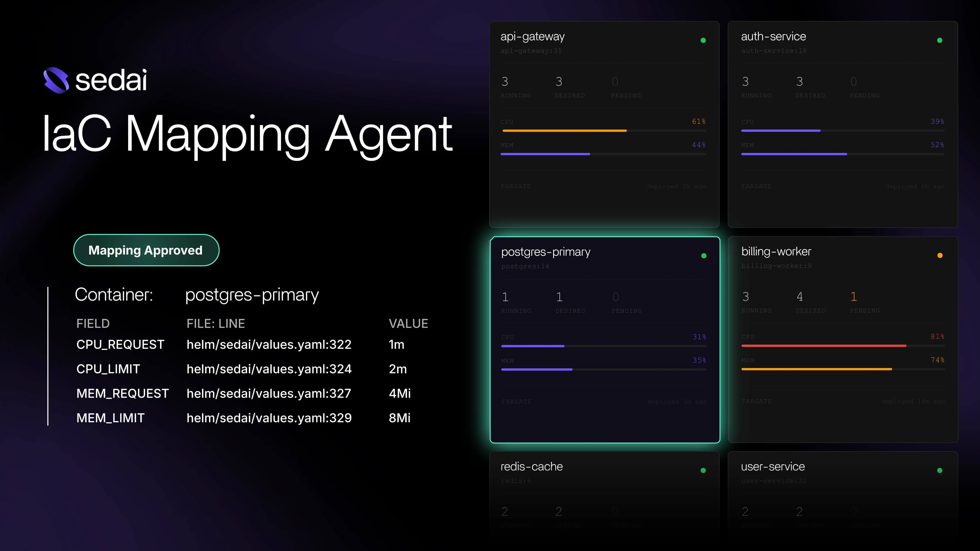
Task: Click the 8Mi value cell
Action: pos(399,418)
